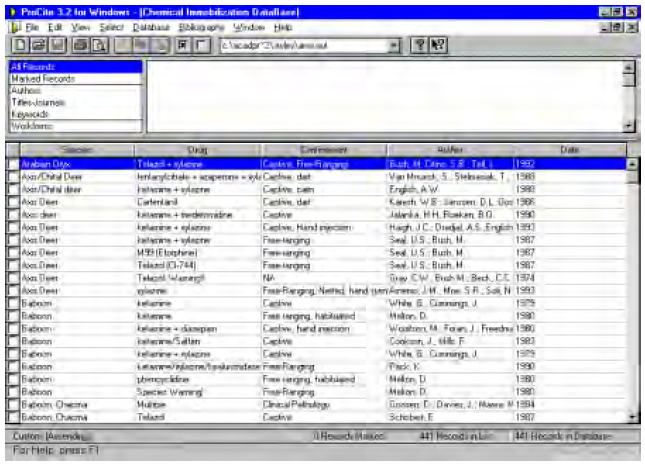Mark the Baboon, Chacma Telazol record checkbox

click(x=13, y=417)
